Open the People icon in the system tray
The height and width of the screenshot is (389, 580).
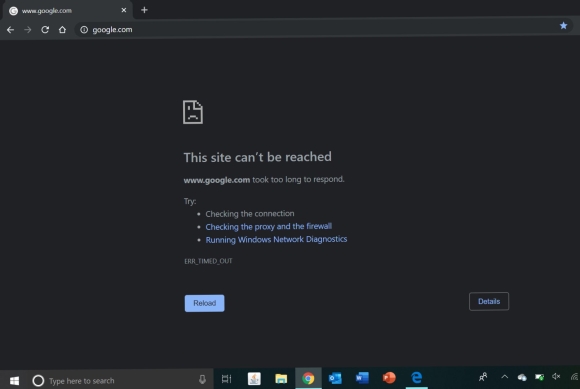pos(483,377)
